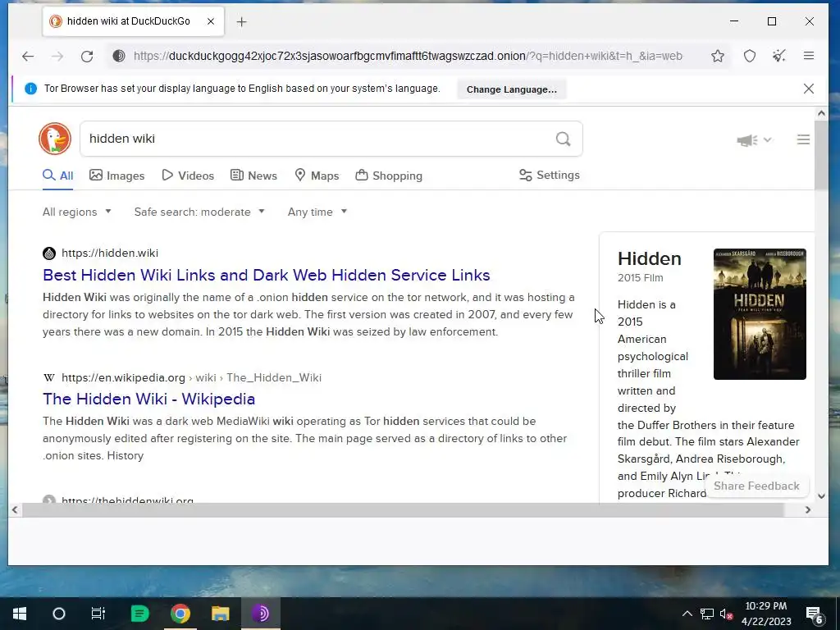Click the vertical scrollbar thumb
Image resolution: width=840 pixels, height=630 pixels.
coord(821,155)
